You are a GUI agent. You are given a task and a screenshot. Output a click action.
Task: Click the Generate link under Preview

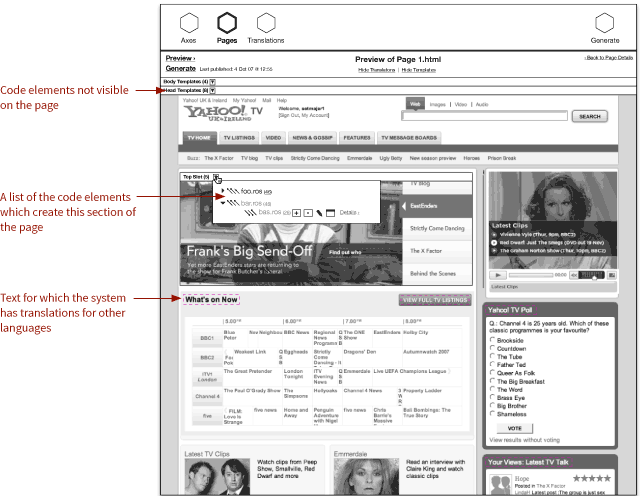click(x=181, y=69)
